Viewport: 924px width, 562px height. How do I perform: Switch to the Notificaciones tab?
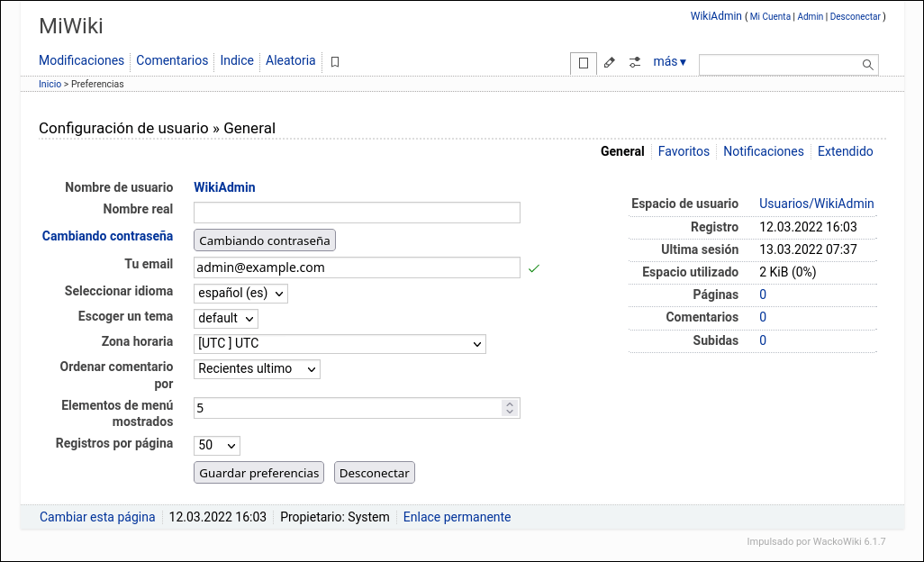tap(763, 151)
